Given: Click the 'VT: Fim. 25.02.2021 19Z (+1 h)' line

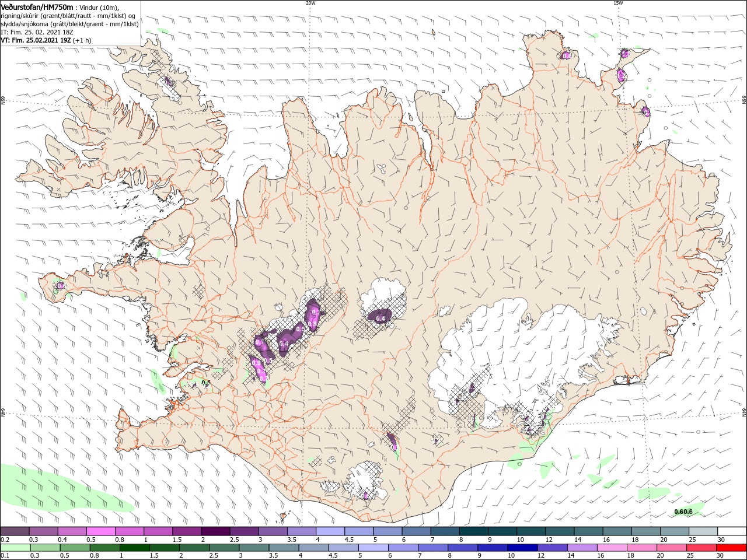Looking at the screenshot, I should [x=46, y=41].
